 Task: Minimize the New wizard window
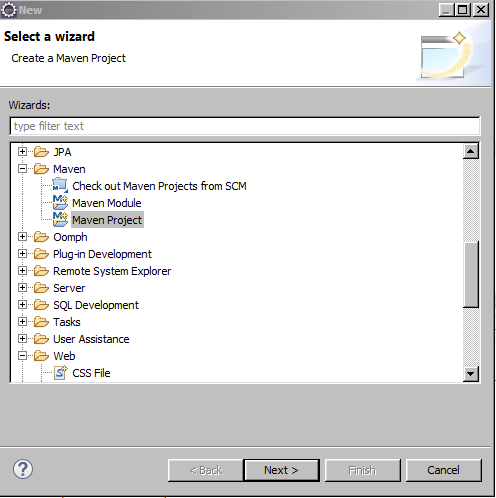click(447, 10)
